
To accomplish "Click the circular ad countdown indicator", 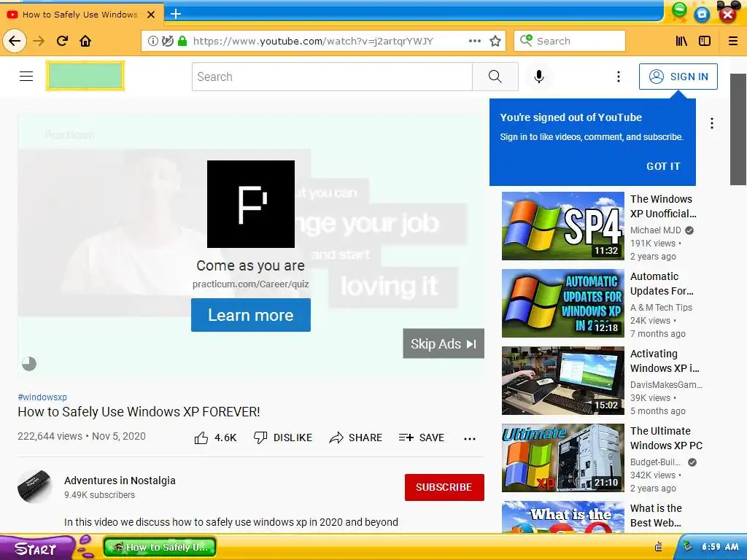I will [x=29, y=364].
